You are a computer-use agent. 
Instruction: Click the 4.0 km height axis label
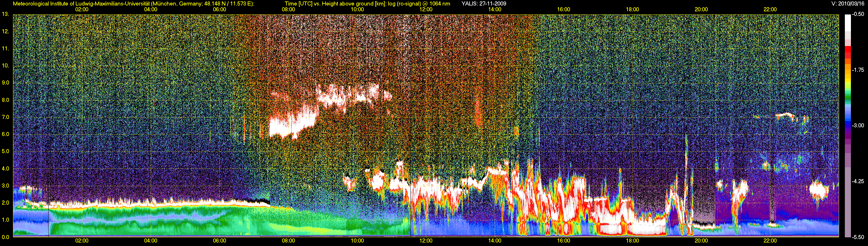(x=5, y=168)
